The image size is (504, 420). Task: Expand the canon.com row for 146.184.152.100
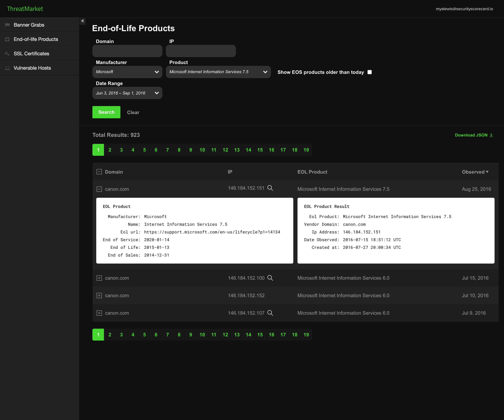(x=99, y=278)
